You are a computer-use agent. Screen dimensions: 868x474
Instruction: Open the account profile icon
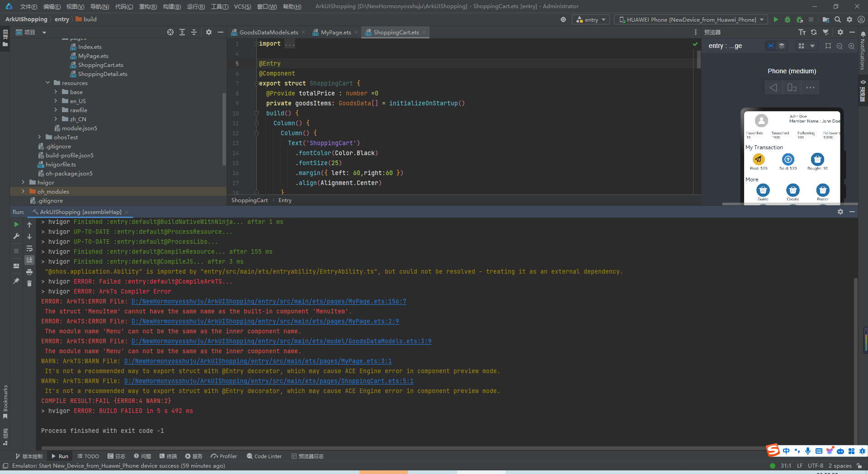861,19
